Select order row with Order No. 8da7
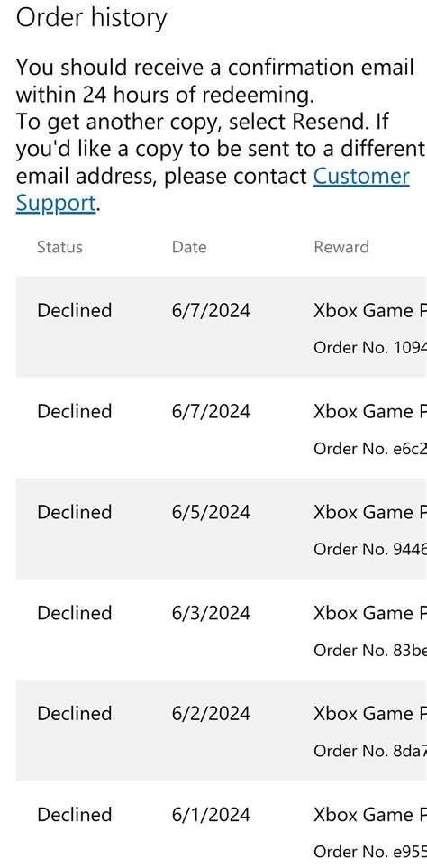Image resolution: width=427 pixels, height=868 pixels. (222, 730)
